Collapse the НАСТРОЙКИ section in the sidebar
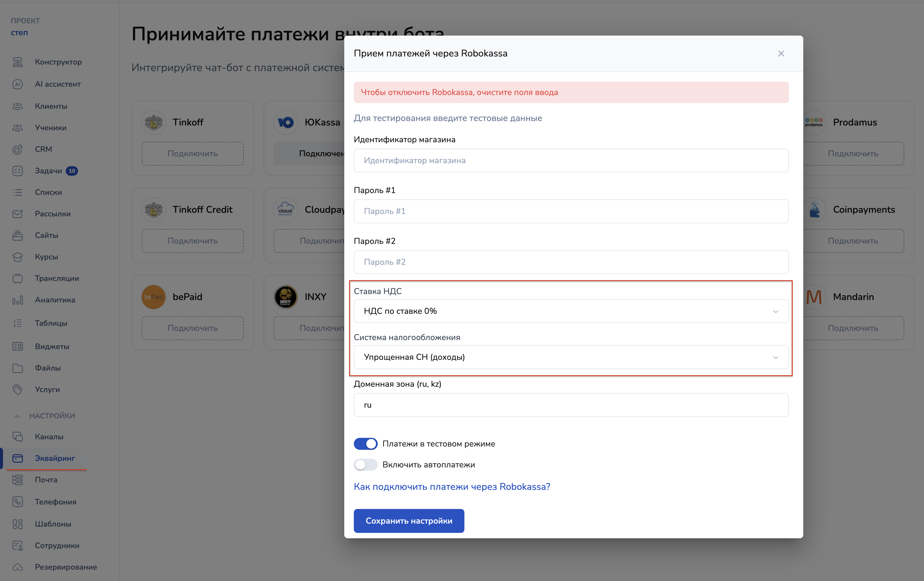The height and width of the screenshot is (581, 924). [x=17, y=416]
